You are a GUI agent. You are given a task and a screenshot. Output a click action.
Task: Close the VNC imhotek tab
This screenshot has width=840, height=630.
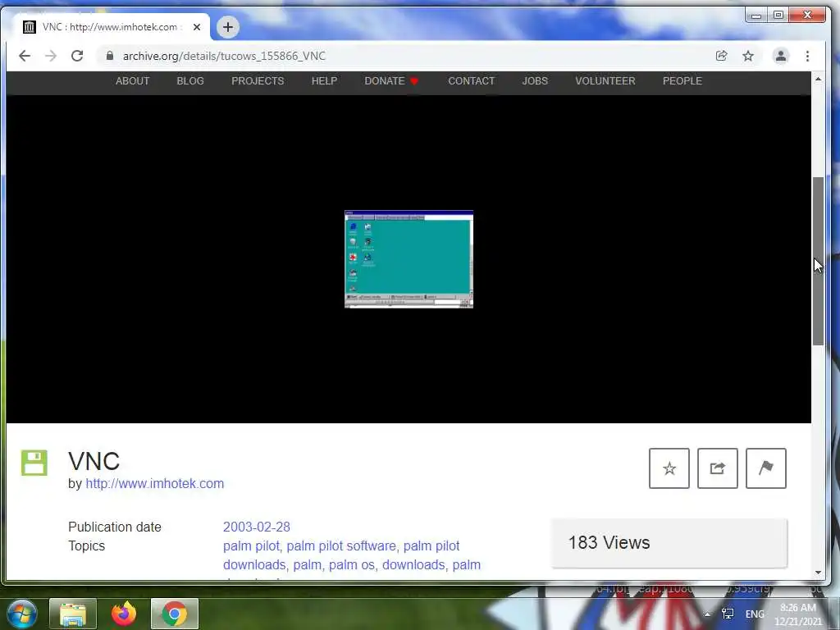[197, 27]
